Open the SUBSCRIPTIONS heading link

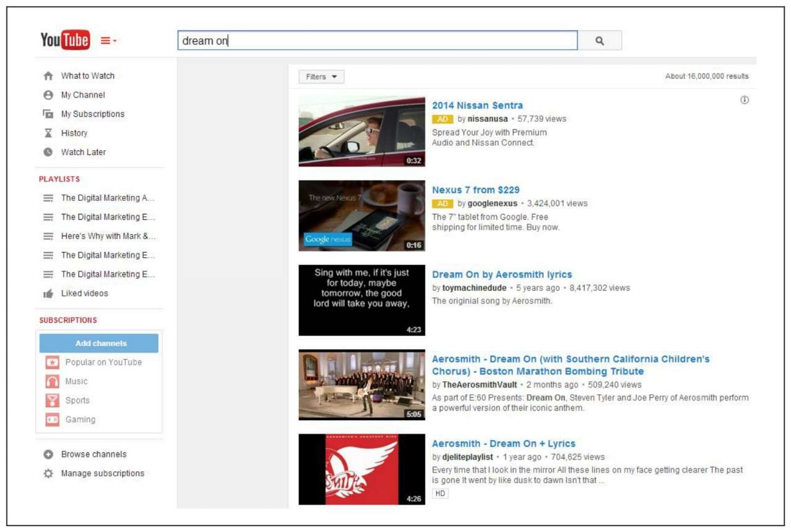click(68, 321)
